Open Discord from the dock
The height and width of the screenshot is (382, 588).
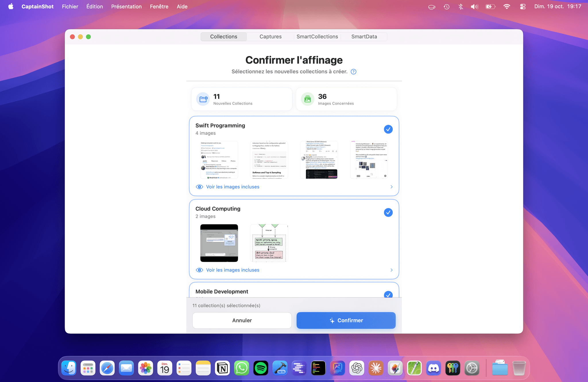point(434,368)
